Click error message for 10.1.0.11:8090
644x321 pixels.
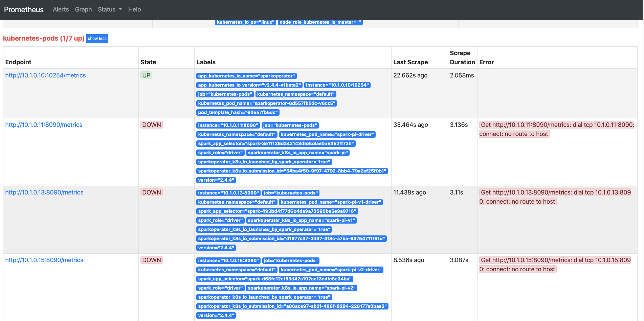[557, 129]
